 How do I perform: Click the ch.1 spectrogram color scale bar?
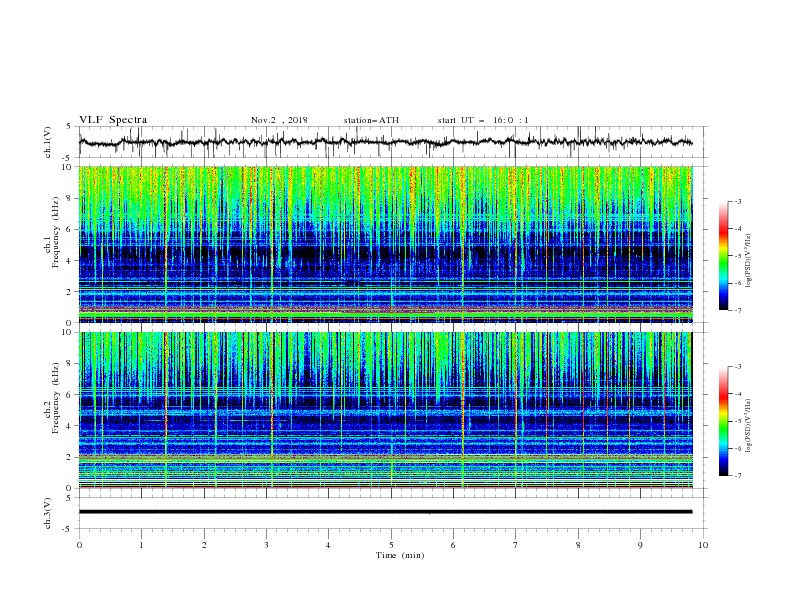723,256
